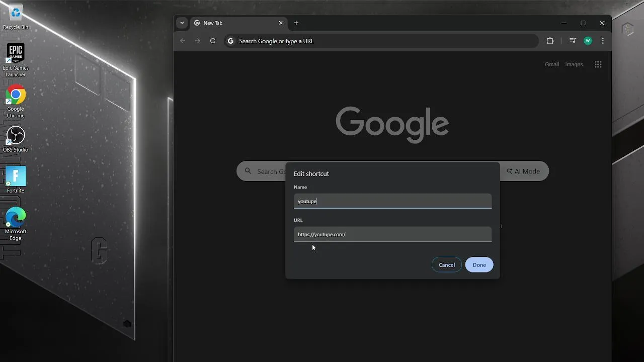
Task: Open a new tab with plus button
Action: (296, 23)
